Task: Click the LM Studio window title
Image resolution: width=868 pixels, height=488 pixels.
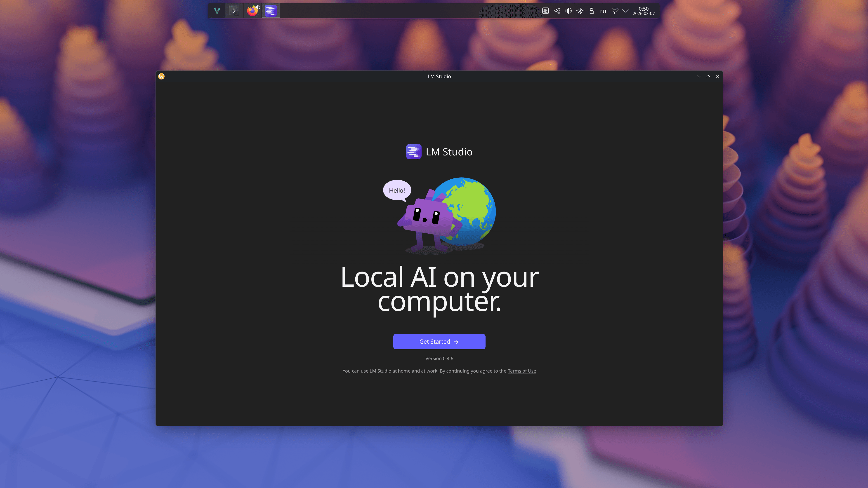Action: (x=439, y=76)
